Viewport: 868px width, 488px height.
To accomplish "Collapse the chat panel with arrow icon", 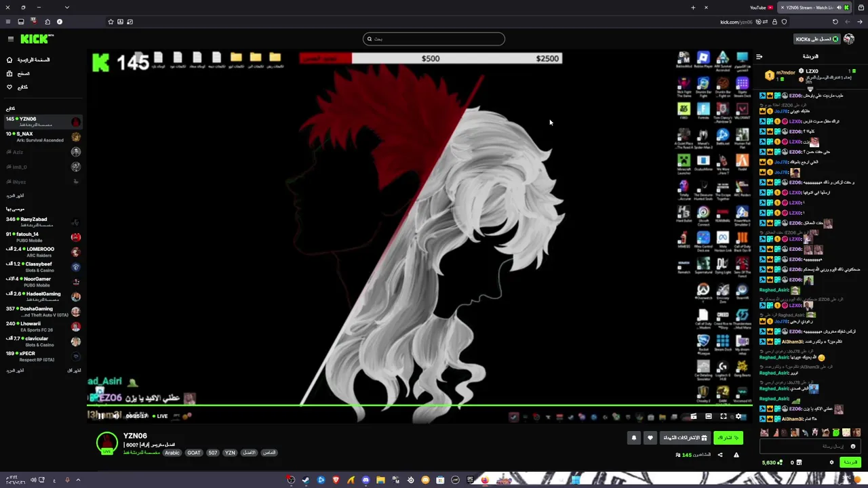I will click(x=759, y=57).
